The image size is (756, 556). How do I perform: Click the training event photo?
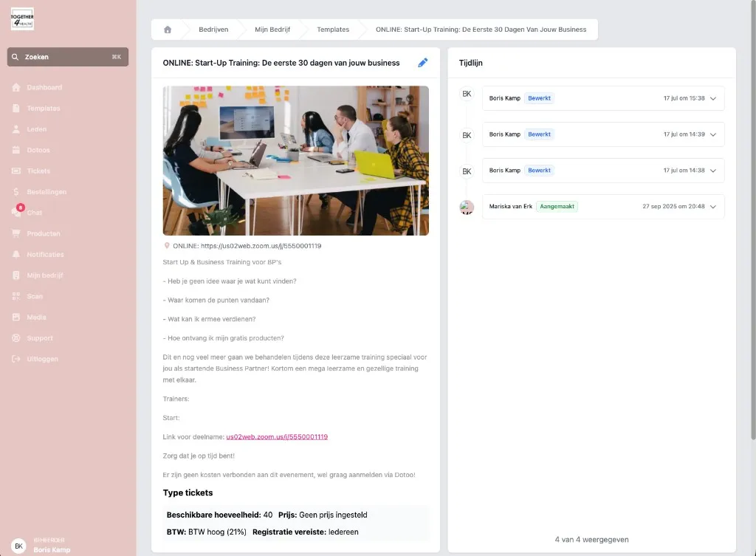tap(295, 160)
